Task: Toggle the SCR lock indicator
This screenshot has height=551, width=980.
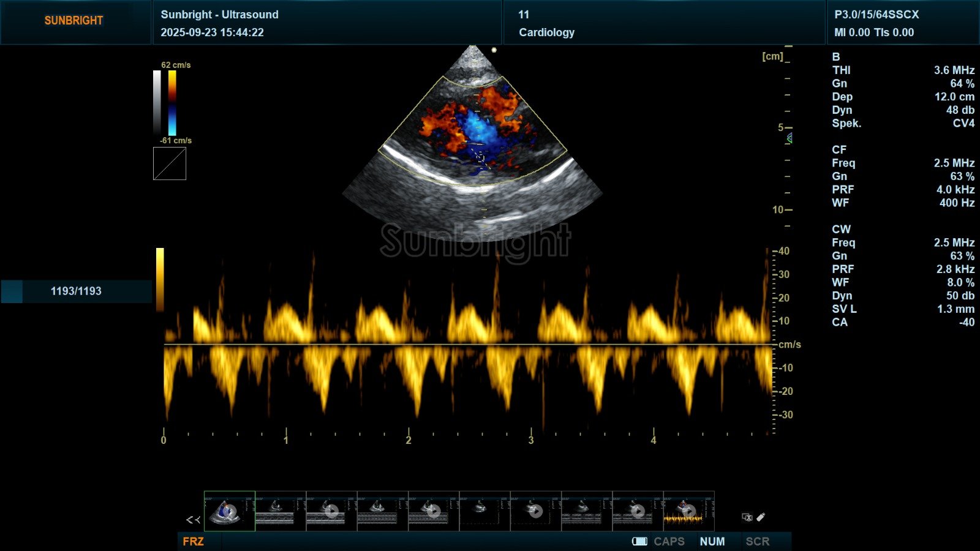Action: click(758, 541)
